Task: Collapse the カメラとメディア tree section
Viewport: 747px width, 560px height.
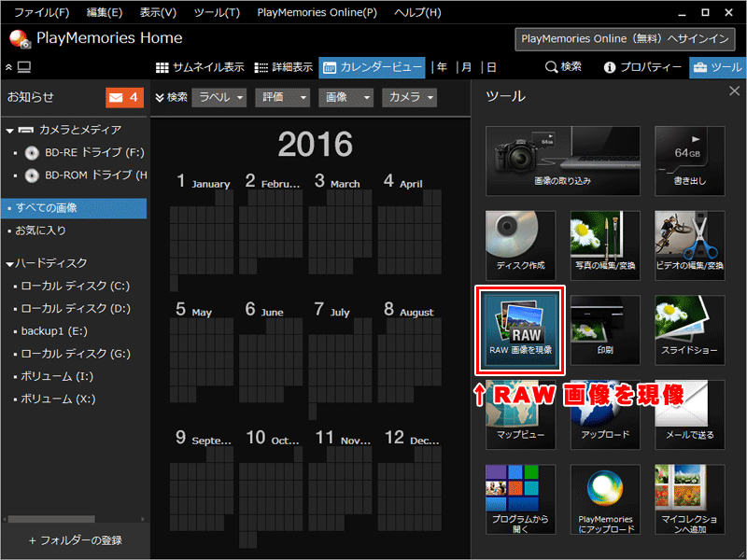Action: (9, 131)
